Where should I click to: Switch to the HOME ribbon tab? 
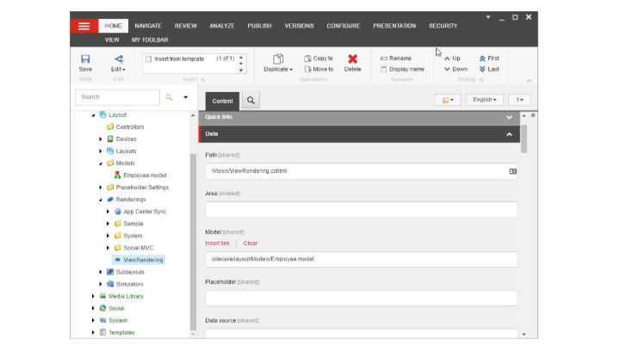click(114, 26)
